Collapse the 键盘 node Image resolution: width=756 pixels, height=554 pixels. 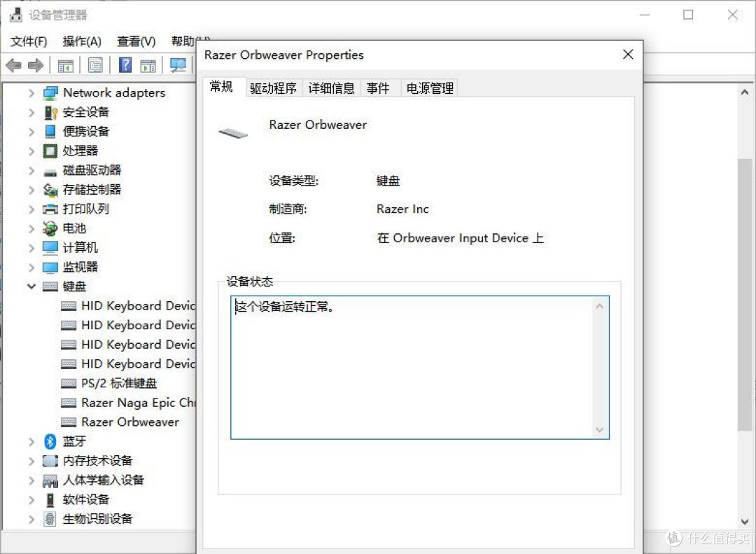[31, 286]
